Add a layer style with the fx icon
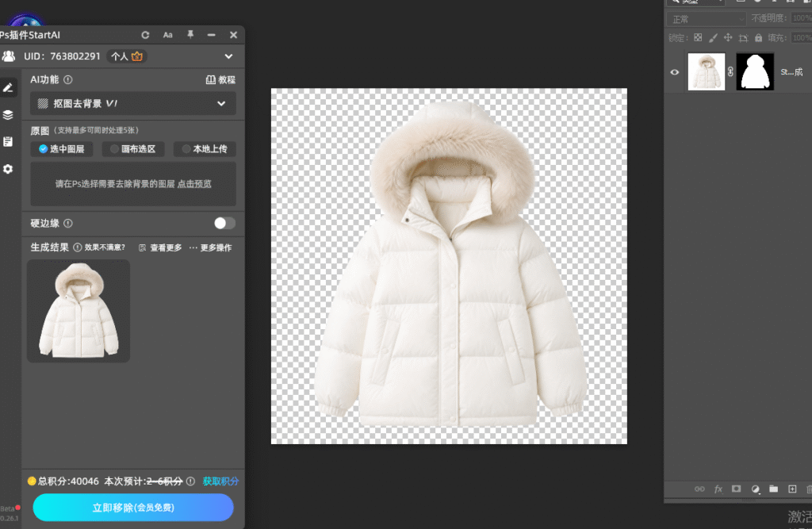 coord(718,489)
